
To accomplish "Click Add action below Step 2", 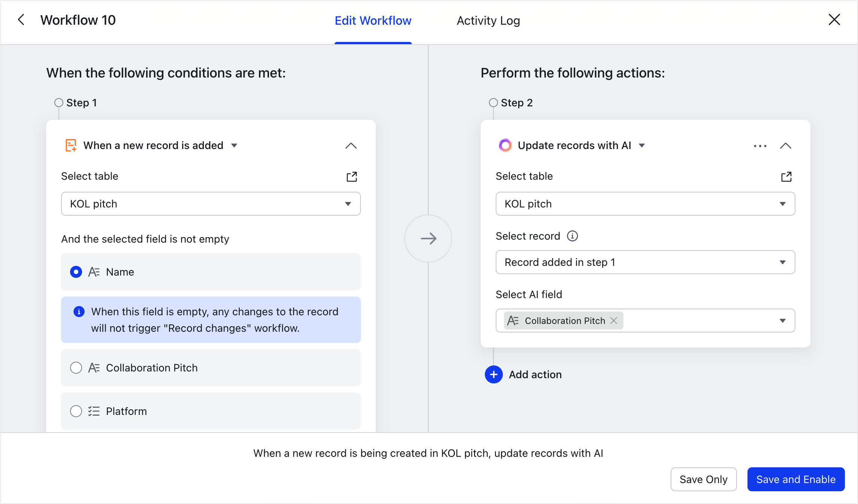I will (523, 374).
